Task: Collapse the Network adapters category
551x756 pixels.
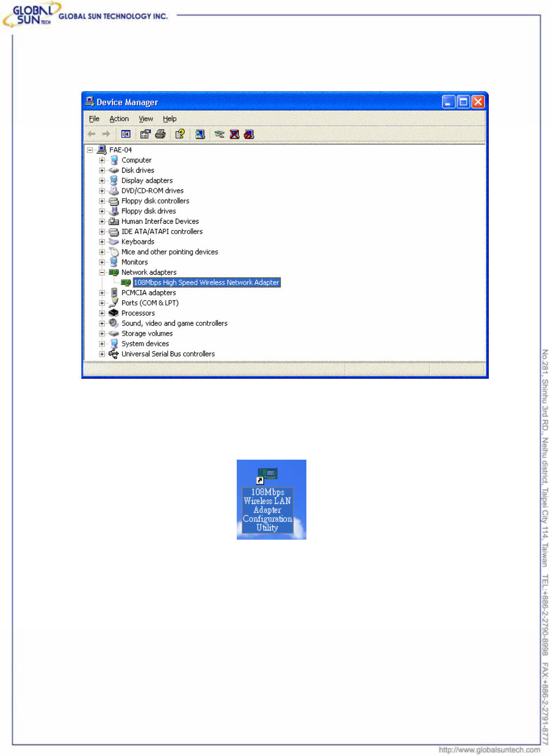Action: (x=102, y=272)
